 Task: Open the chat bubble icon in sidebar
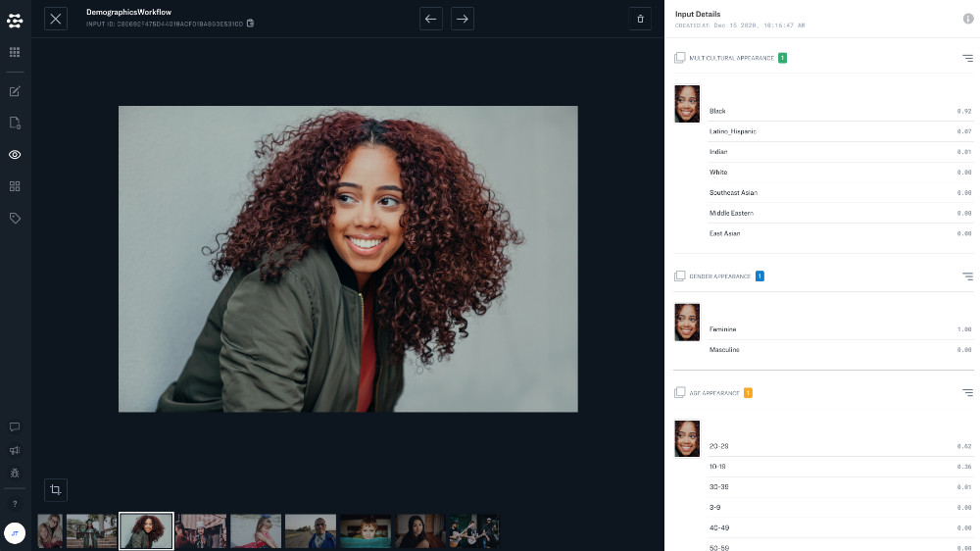click(15, 427)
